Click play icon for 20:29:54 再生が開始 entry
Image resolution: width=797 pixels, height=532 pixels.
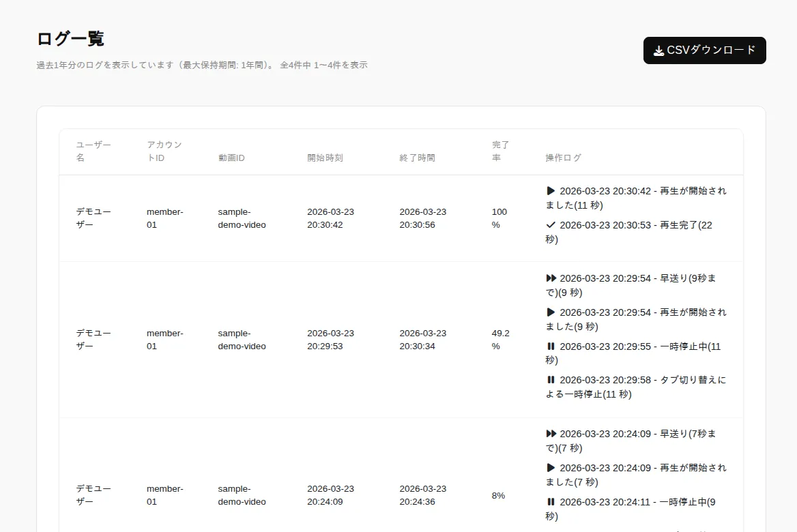click(x=551, y=312)
